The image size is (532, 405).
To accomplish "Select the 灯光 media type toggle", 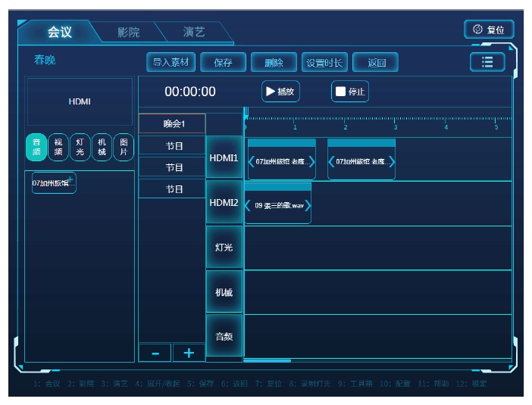I will [80, 146].
